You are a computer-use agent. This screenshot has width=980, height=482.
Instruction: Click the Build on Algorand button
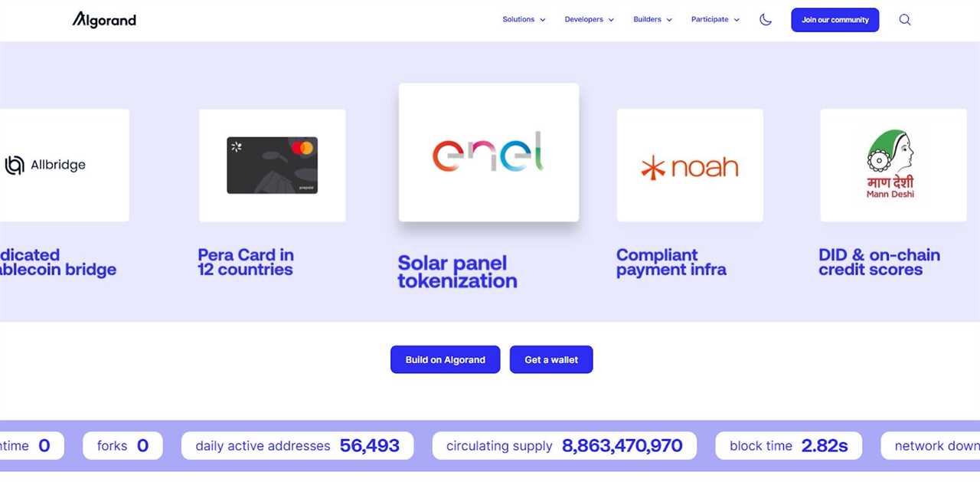[x=445, y=359]
